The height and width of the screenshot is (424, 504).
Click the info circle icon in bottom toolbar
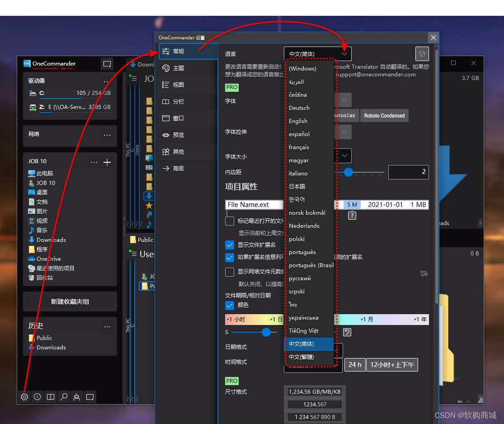37,397
